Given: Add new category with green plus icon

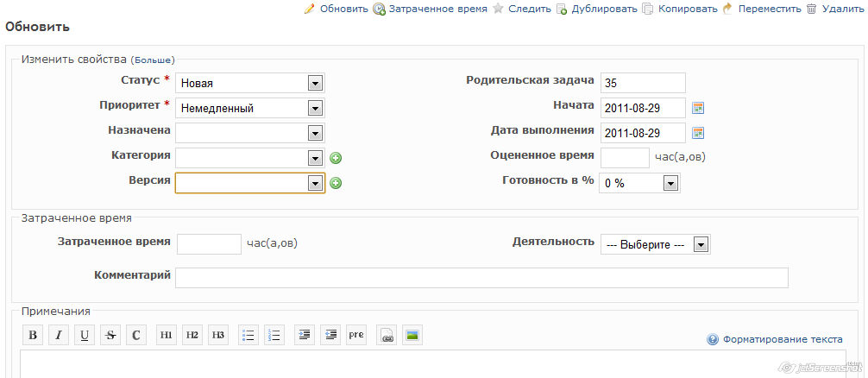Looking at the screenshot, I should [336, 158].
